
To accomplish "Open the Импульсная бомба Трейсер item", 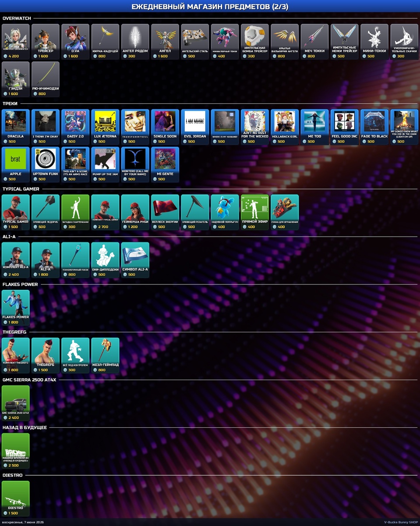I will [255, 42].
